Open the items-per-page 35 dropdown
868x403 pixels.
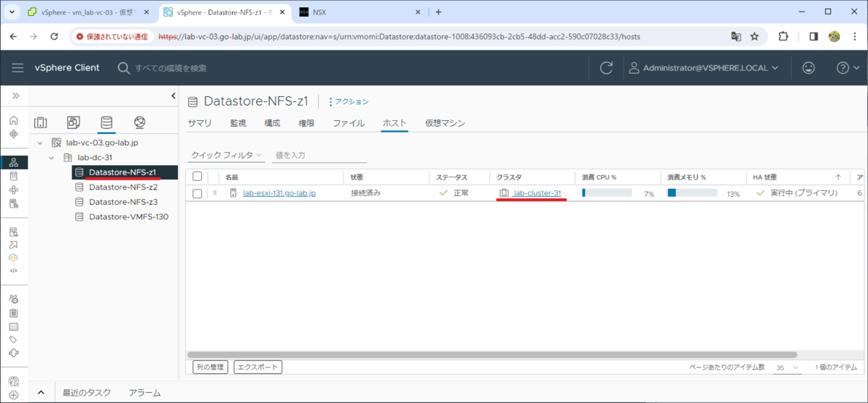tap(787, 368)
